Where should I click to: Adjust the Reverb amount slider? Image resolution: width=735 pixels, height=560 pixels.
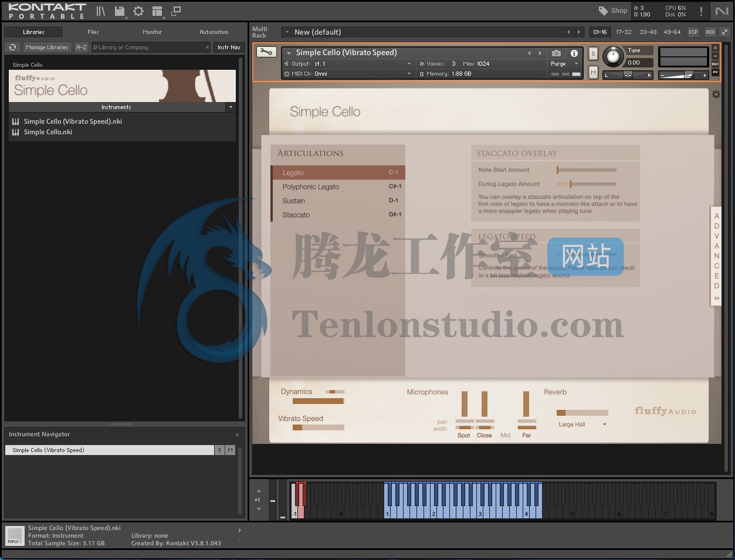point(582,413)
